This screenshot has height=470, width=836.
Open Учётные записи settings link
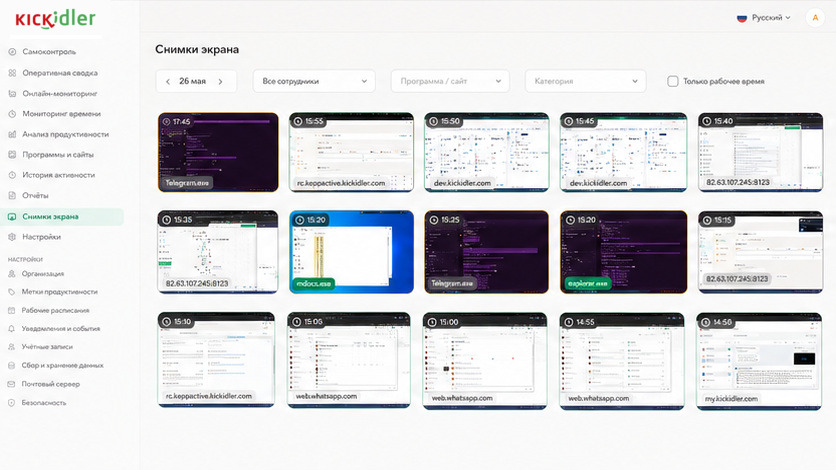(x=47, y=346)
